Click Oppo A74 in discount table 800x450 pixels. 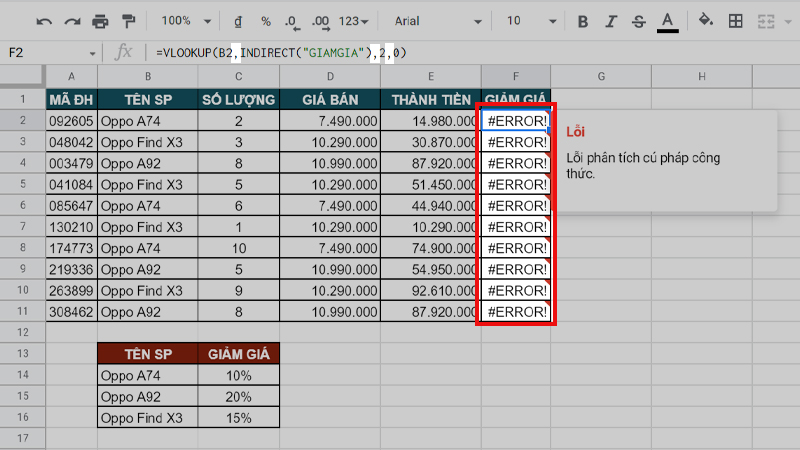click(x=147, y=376)
